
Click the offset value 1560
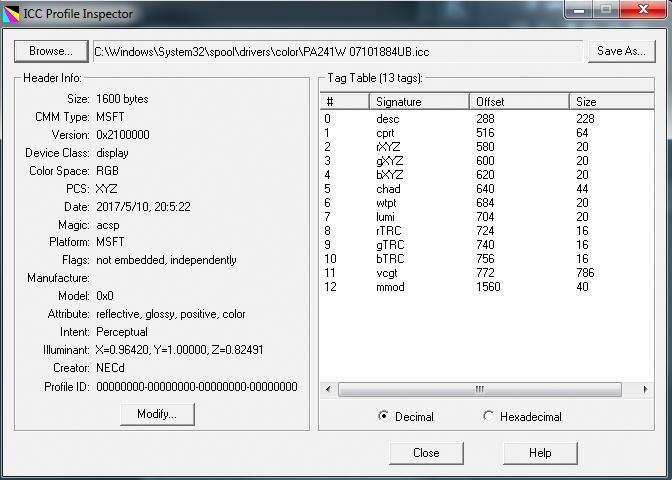tap(488, 287)
